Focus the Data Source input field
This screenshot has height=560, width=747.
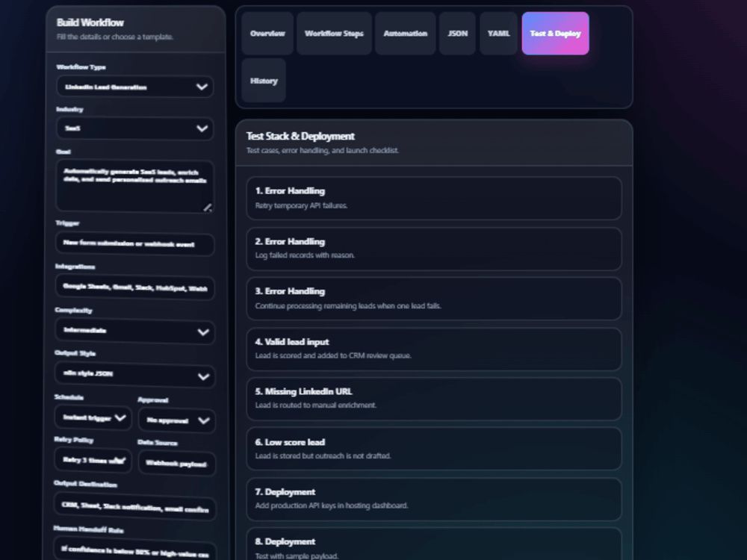177,464
